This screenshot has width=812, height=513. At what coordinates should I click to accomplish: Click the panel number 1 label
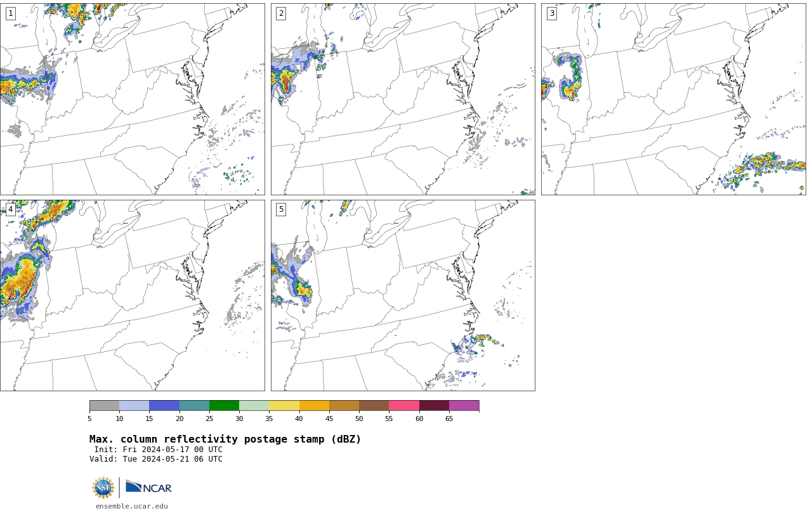(x=10, y=13)
